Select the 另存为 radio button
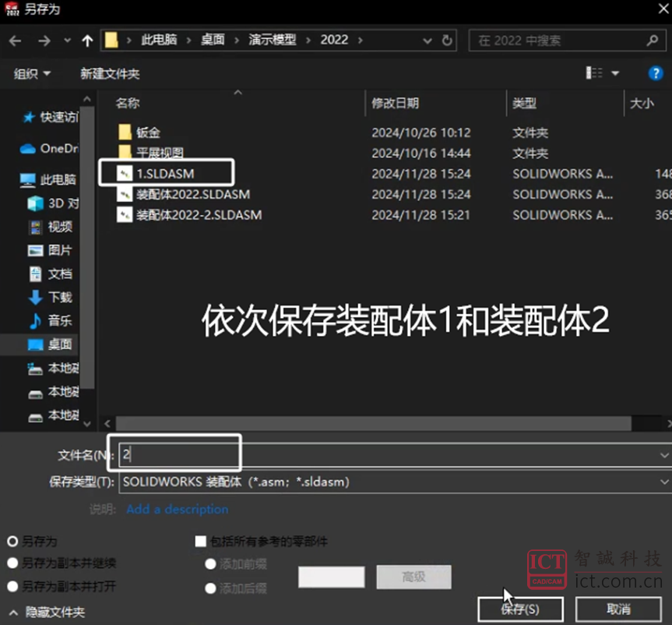The height and width of the screenshot is (625, 672). (x=12, y=542)
